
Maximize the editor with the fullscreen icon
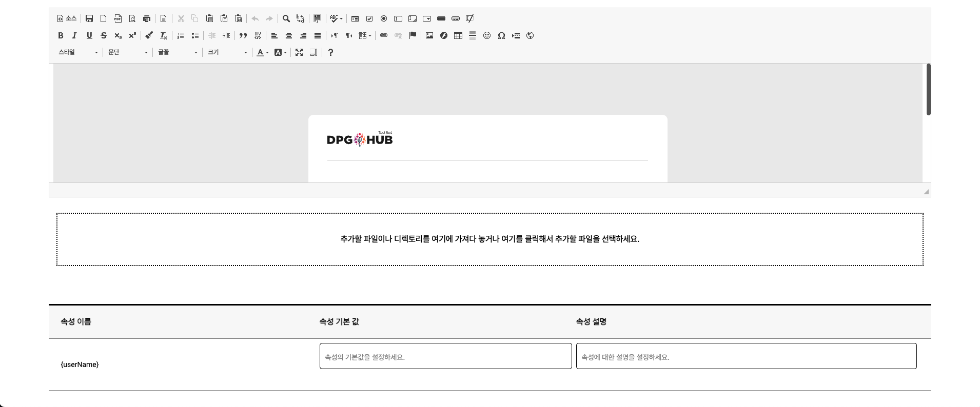299,52
